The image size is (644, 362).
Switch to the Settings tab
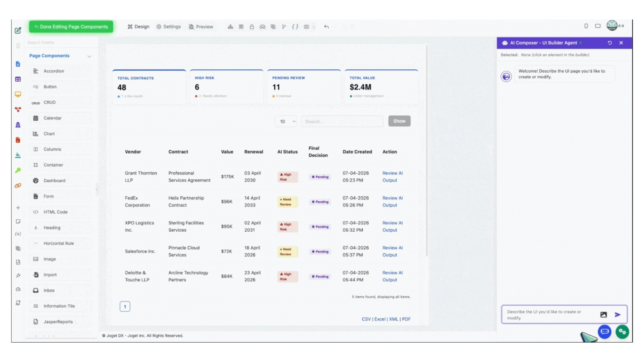[168, 27]
